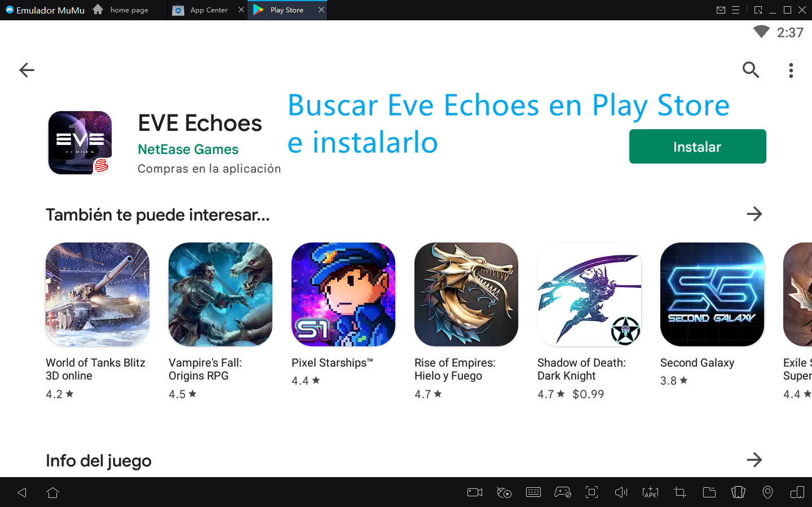Click the volume speaker icon
The height and width of the screenshot is (507, 812).
621,492
